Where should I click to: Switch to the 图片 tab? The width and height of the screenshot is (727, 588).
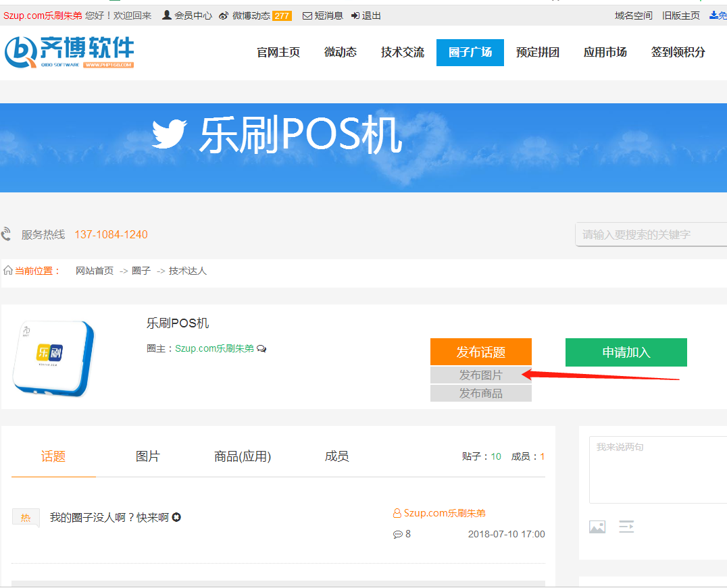tap(148, 456)
